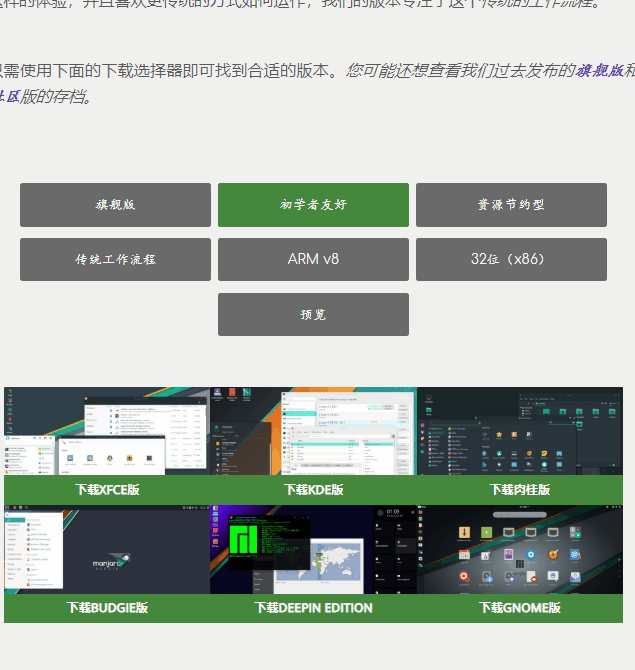Open the Cinnamon (肉桂版) desktop screenshot thumbnail

click(x=520, y=431)
